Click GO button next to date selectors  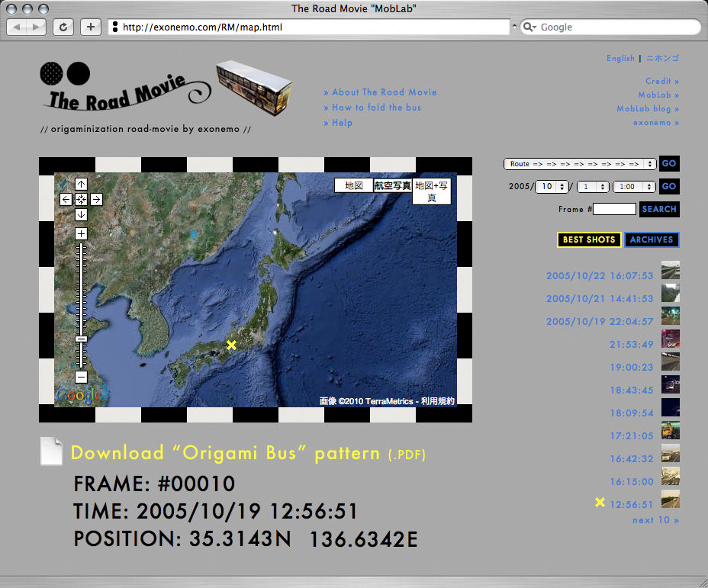tap(669, 186)
